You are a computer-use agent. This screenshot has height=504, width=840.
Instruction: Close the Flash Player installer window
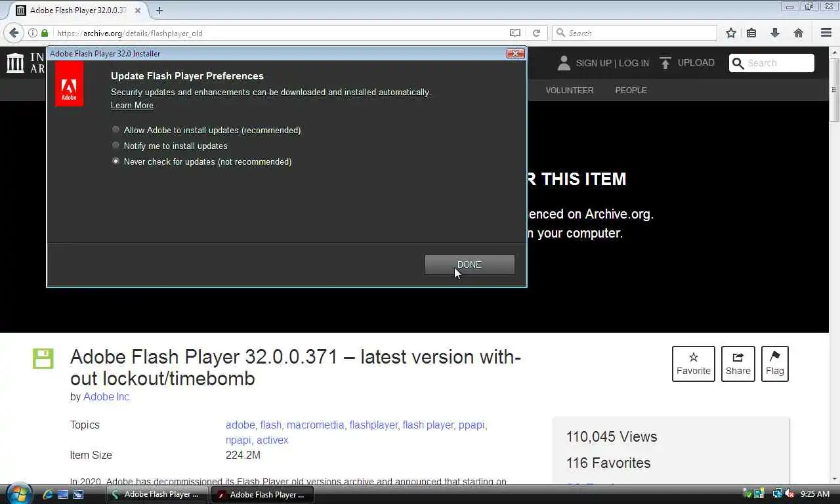(x=515, y=54)
